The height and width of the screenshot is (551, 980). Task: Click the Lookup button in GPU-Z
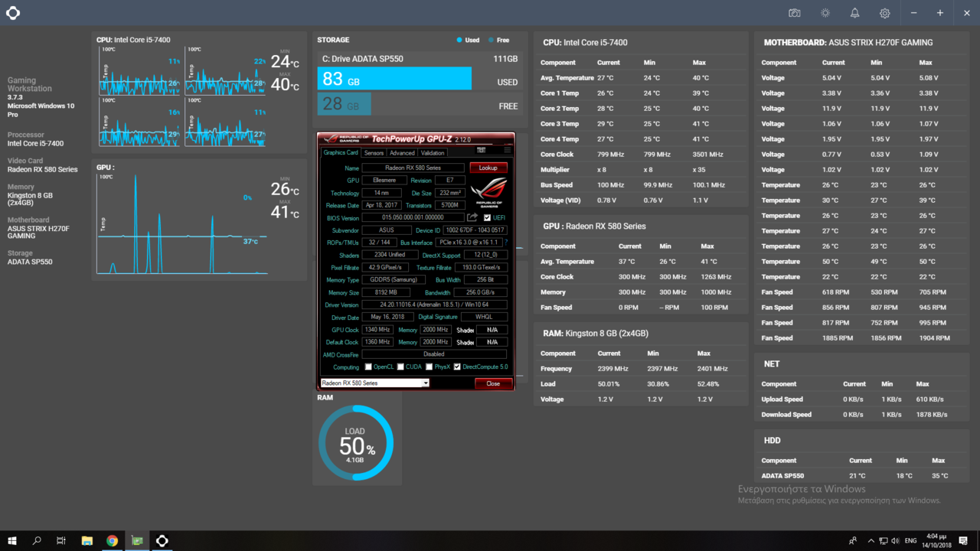click(x=488, y=168)
